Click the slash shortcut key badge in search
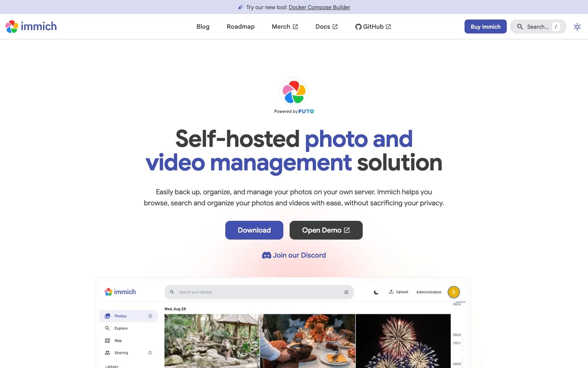 click(556, 26)
